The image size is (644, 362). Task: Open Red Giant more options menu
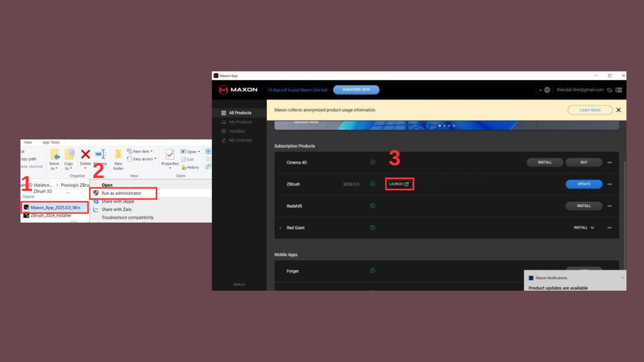click(610, 227)
